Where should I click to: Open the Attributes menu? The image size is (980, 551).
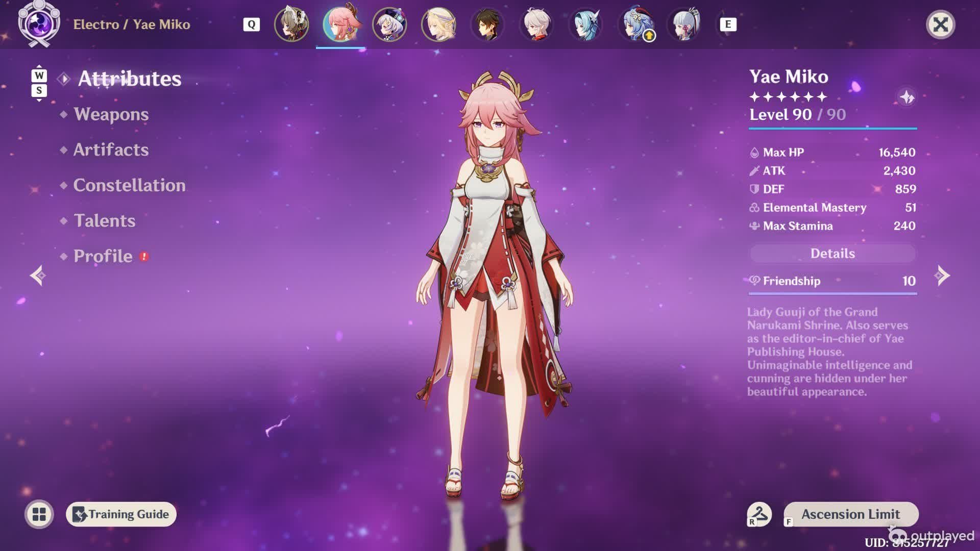tap(130, 79)
